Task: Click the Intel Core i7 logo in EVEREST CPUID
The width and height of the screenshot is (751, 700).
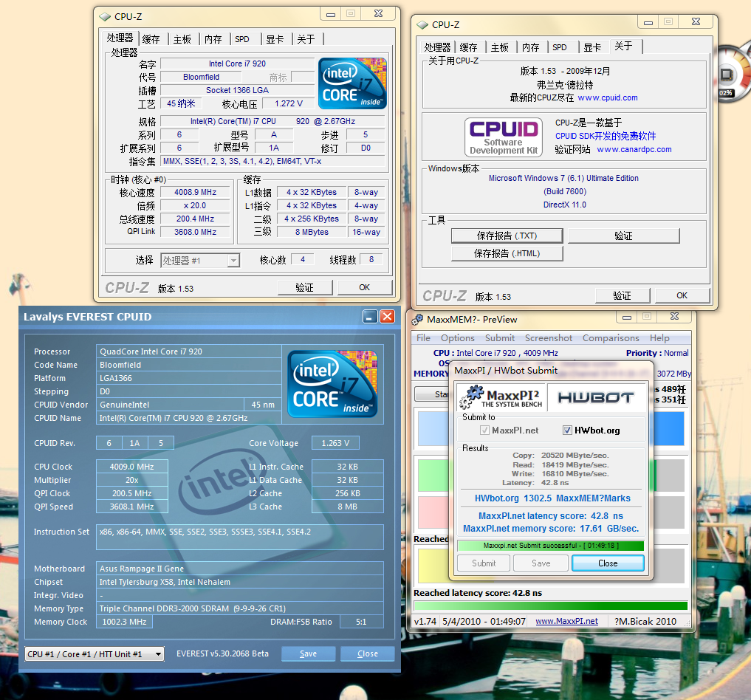Action: point(332,384)
